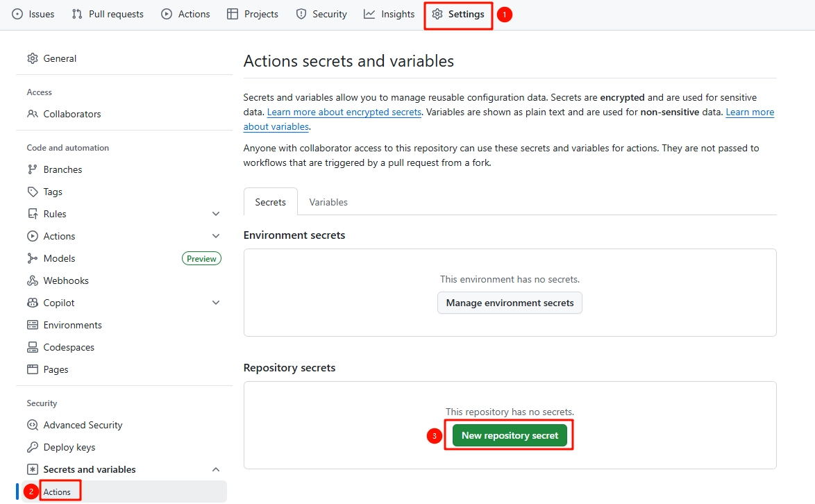The height and width of the screenshot is (504, 815).
Task: Open the Insights repository tab
Action: (389, 14)
